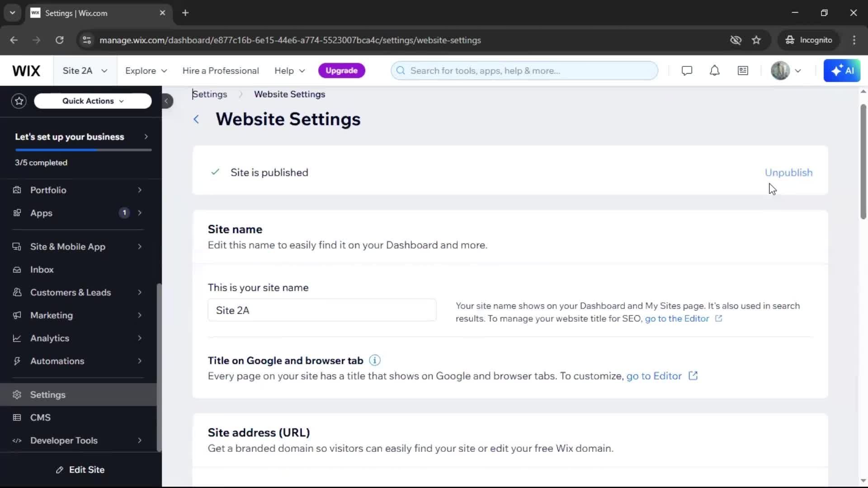This screenshot has height=488, width=868.
Task: Click external link icon after go to Editor
Action: pos(693,375)
